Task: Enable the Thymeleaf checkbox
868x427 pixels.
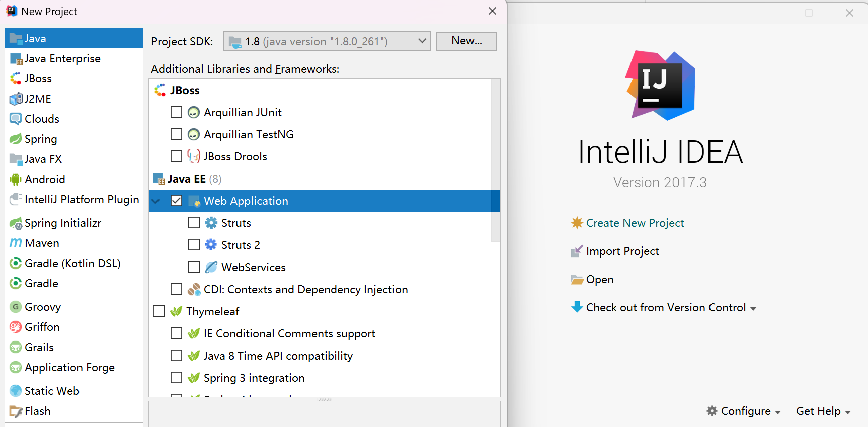Action: [159, 311]
